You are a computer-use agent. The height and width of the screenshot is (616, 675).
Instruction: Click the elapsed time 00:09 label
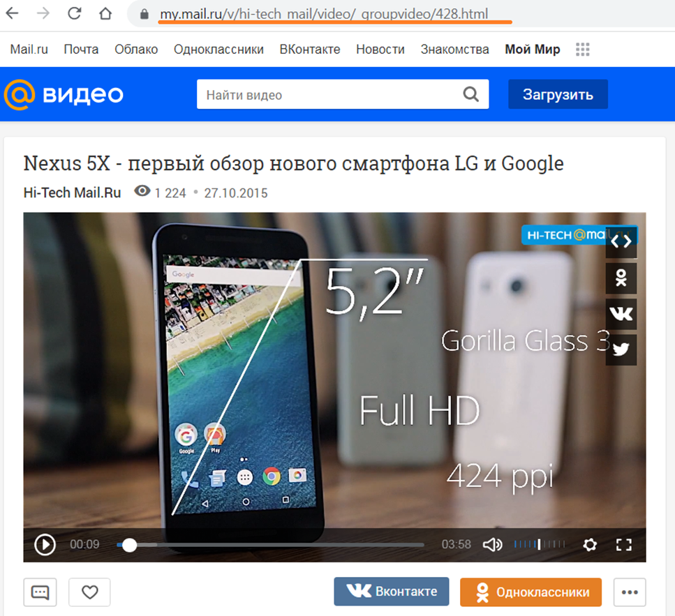pyautogui.click(x=84, y=545)
